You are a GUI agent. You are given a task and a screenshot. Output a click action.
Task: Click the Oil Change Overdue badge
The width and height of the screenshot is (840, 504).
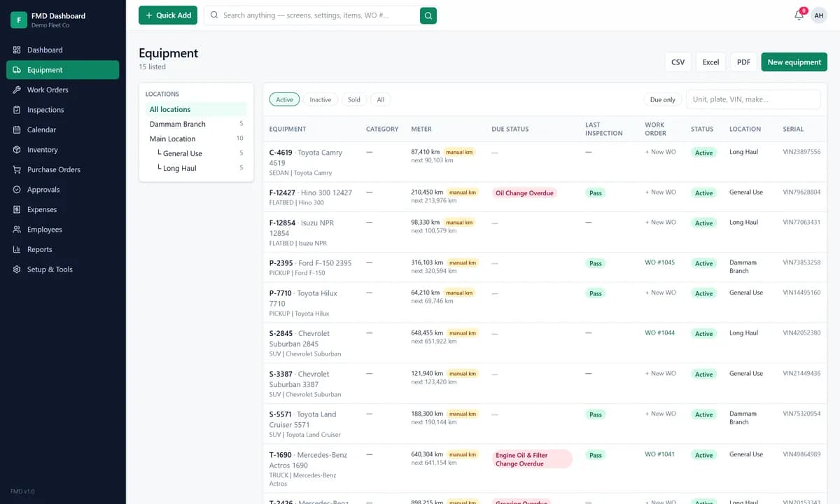(x=524, y=193)
